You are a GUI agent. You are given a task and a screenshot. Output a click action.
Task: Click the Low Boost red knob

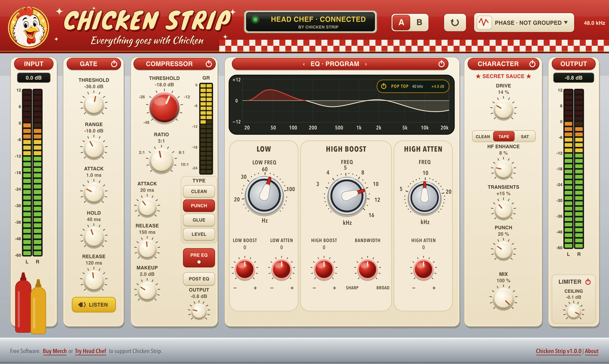(x=245, y=269)
